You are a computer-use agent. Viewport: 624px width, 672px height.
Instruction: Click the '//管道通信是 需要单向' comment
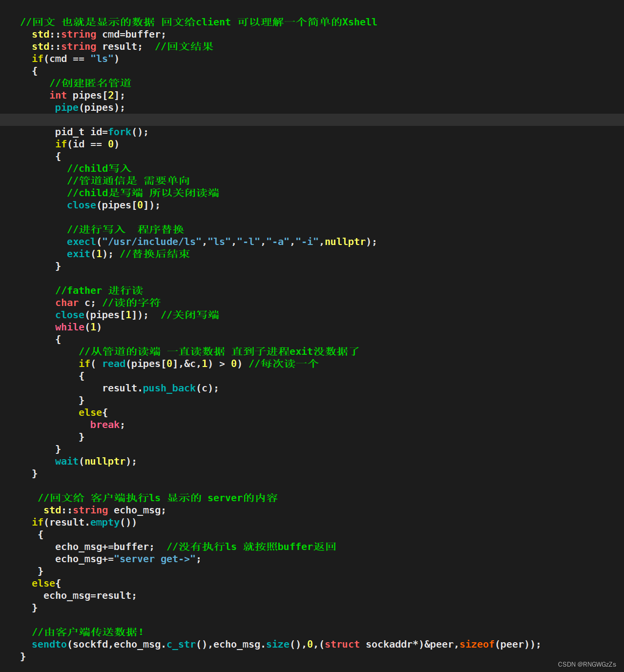pyautogui.click(x=128, y=181)
